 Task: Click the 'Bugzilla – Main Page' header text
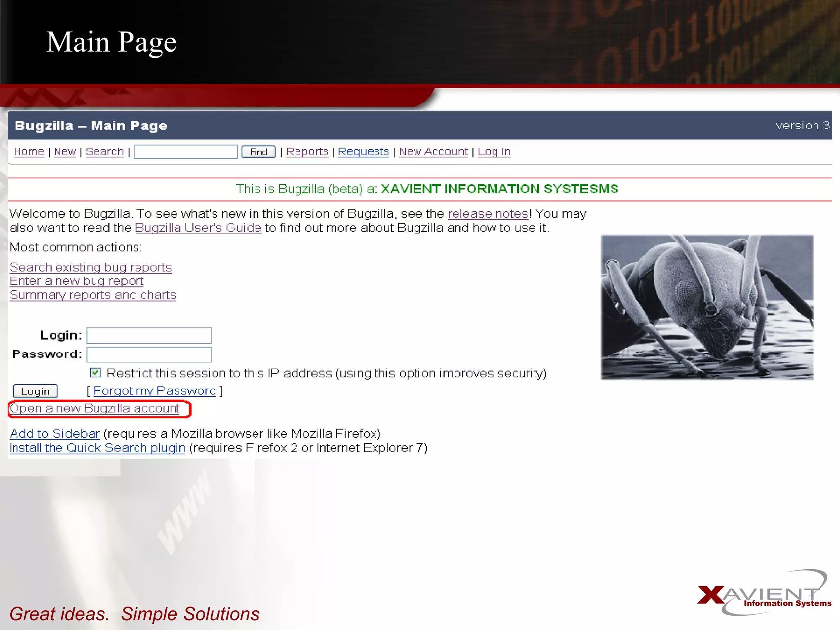click(91, 126)
